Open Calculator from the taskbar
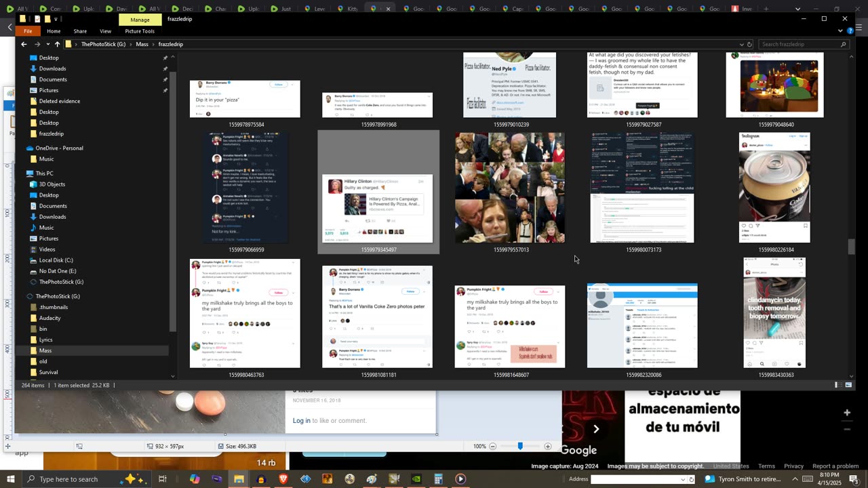868x488 pixels. [x=438, y=479]
